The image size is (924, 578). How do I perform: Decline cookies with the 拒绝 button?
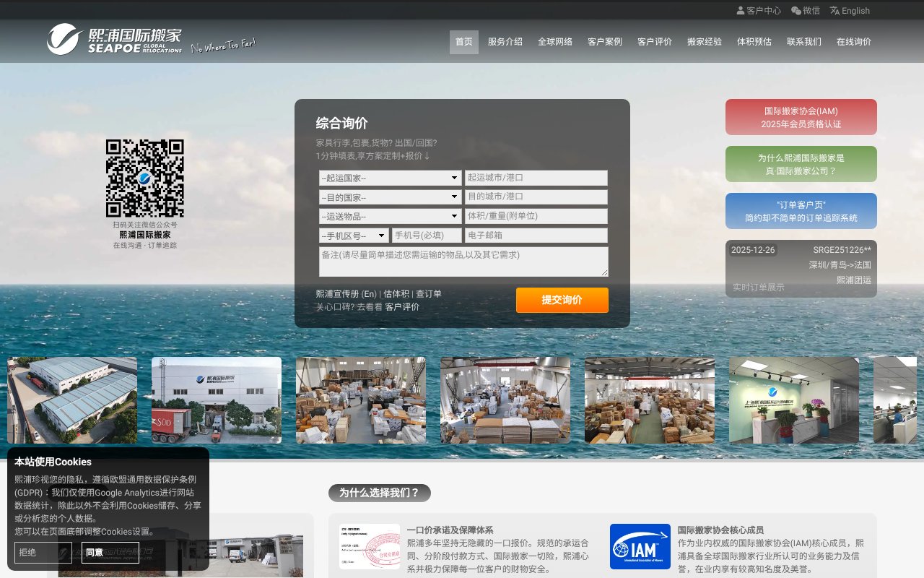click(43, 552)
